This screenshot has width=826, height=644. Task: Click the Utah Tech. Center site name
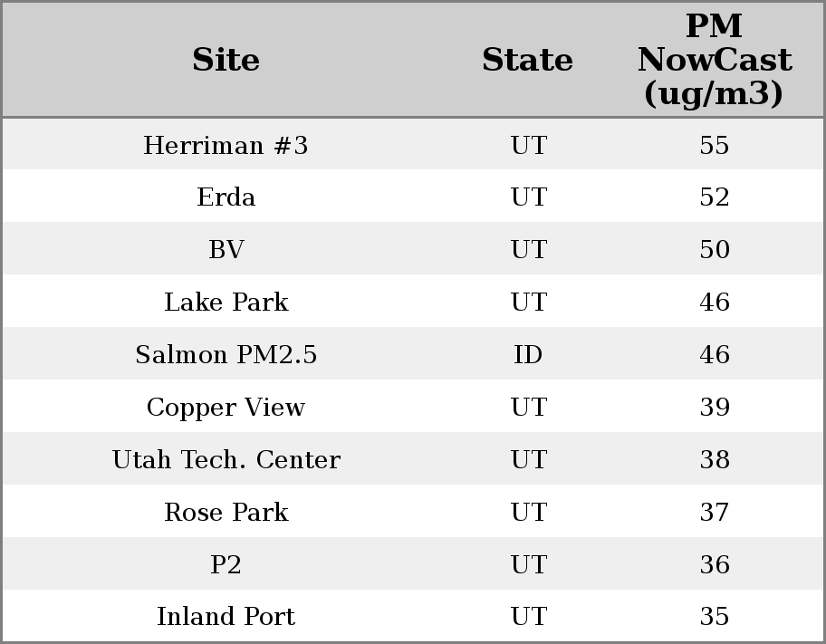[x=226, y=460]
